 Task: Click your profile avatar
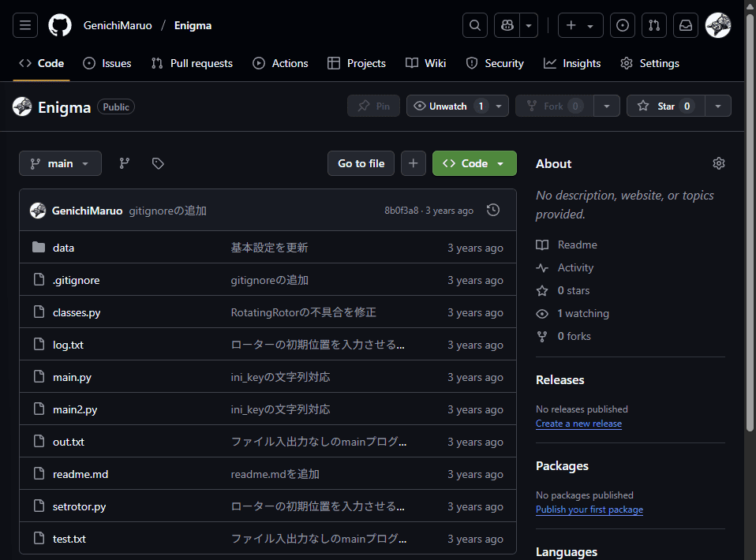(717, 24)
